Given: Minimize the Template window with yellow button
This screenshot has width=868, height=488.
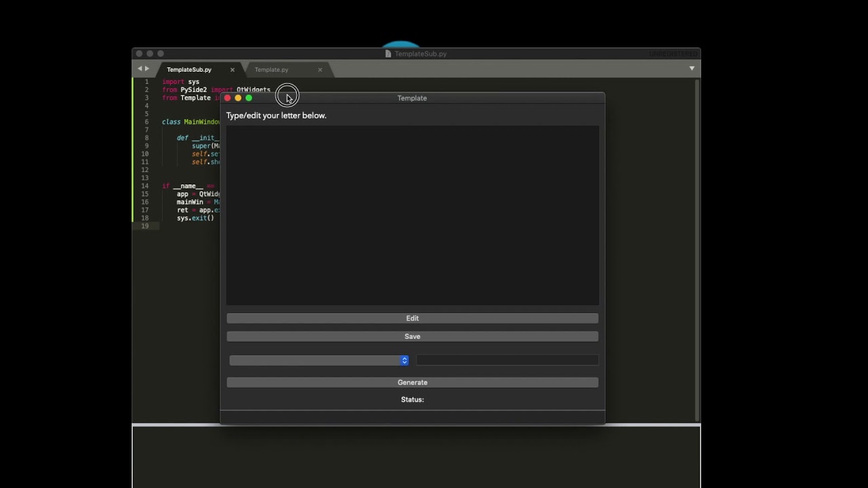Looking at the screenshot, I should click(238, 98).
